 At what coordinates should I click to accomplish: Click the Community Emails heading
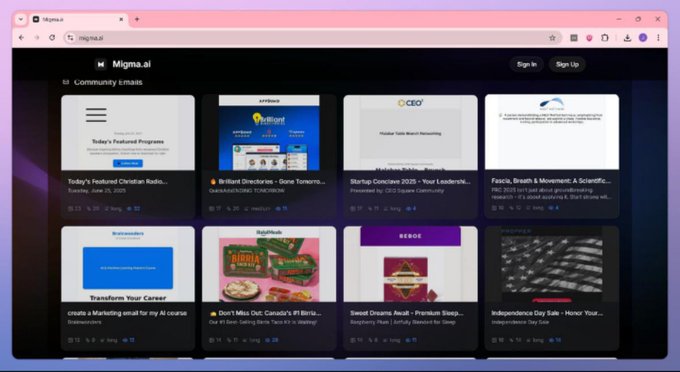[x=108, y=82]
